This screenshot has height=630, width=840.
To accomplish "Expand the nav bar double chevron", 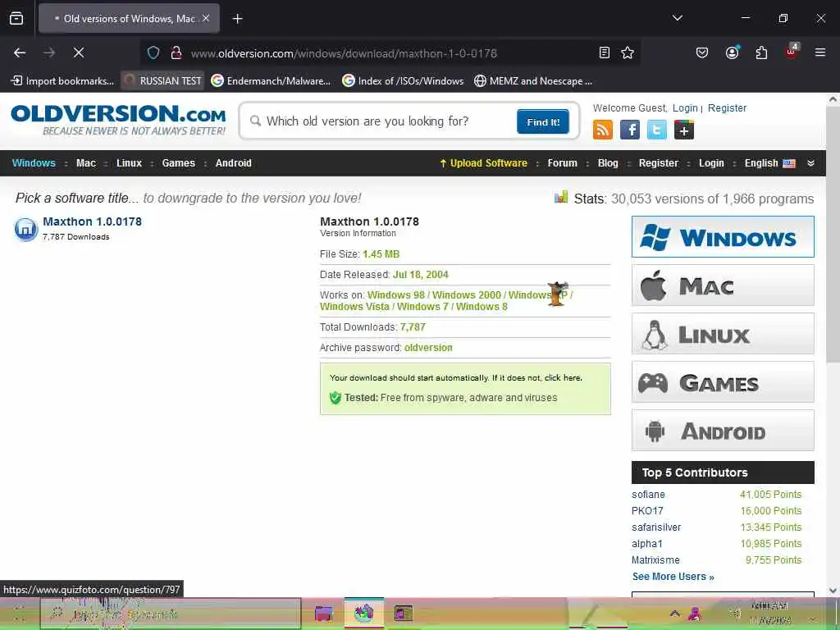I will coord(810,163).
